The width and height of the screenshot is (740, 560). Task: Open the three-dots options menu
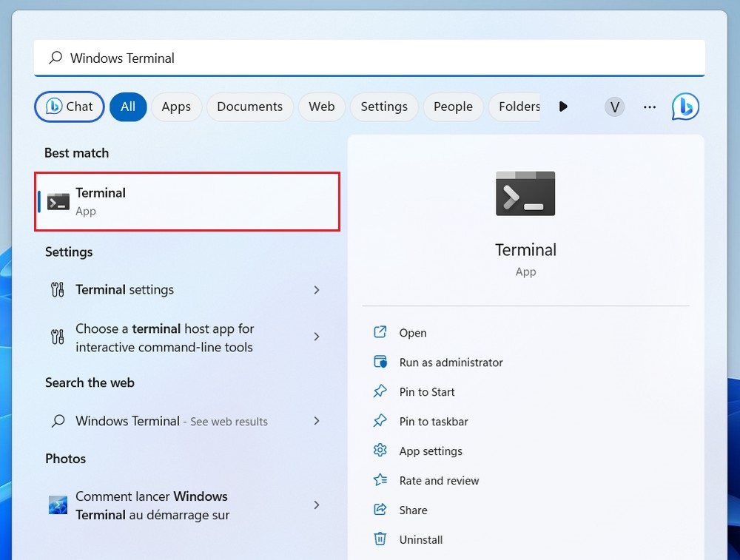tap(650, 107)
